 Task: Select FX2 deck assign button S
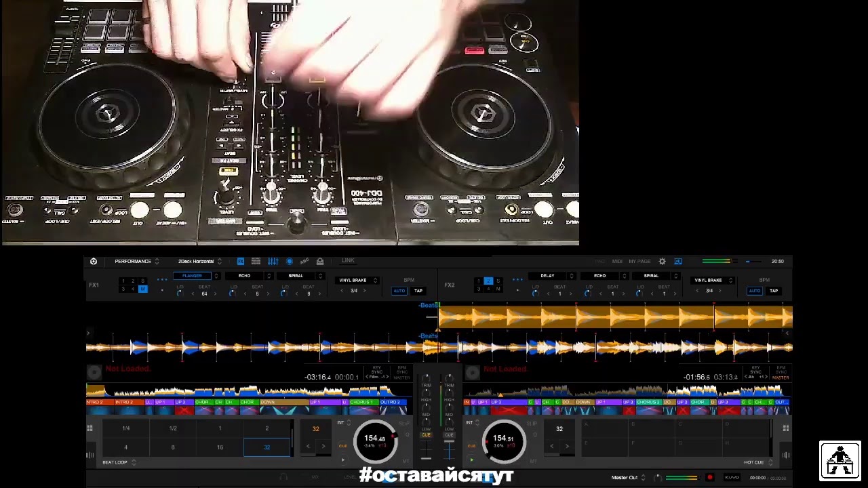(x=498, y=281)
